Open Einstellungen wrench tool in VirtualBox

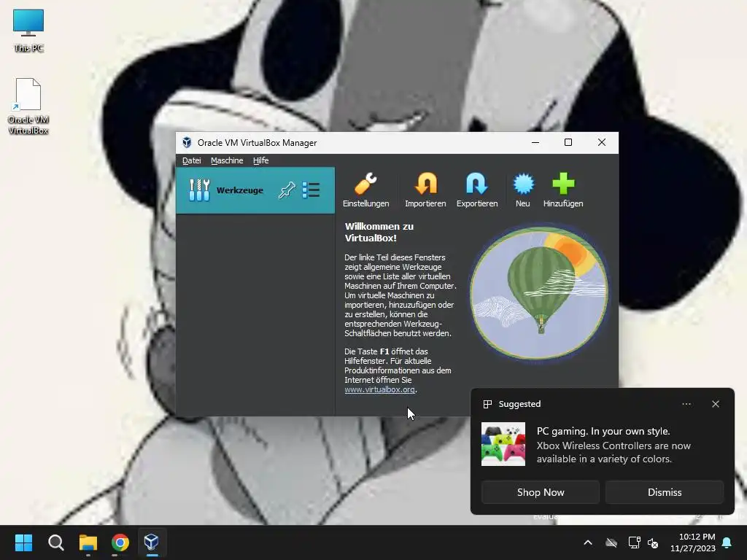(x=365, y=190)
